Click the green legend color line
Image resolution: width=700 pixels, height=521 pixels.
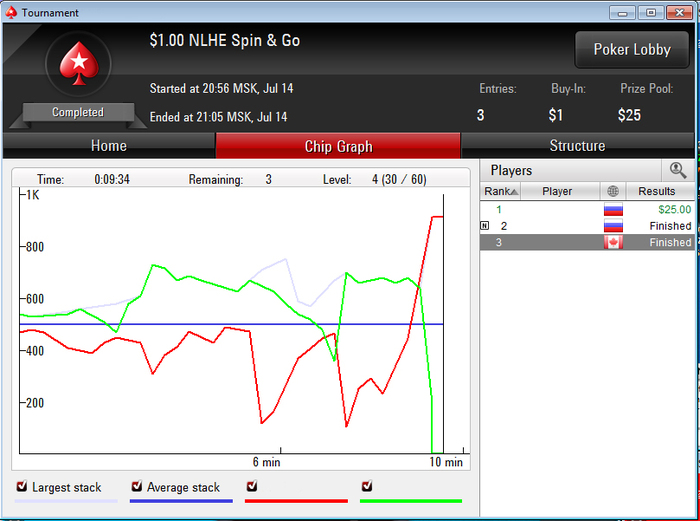[x=411, y=501]
